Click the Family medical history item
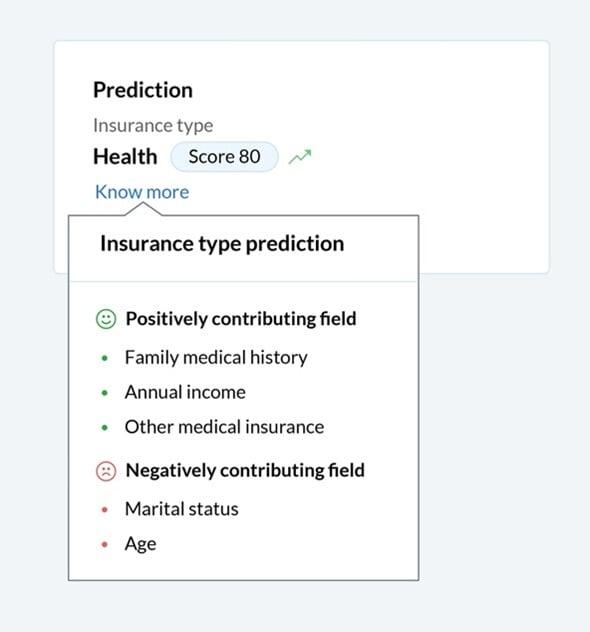590x632 pixels. [x=216, y=358]
